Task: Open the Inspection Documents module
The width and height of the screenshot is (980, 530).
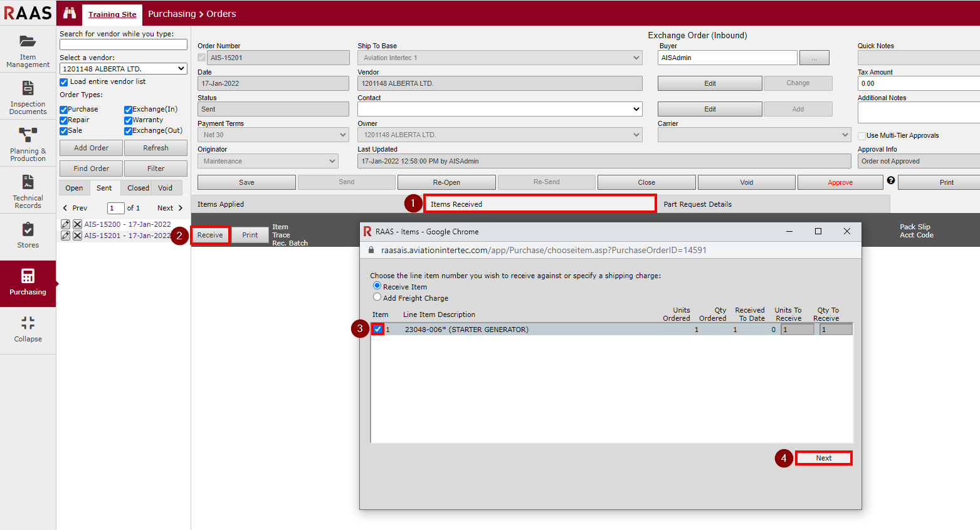Action: [x=28, y=97]
